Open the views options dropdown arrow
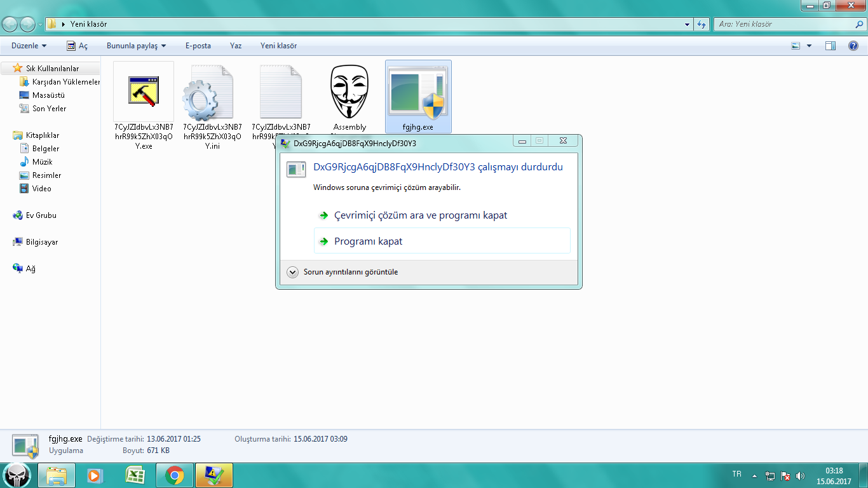The width and height of the screenshot is (868, 488). (809, 46)
